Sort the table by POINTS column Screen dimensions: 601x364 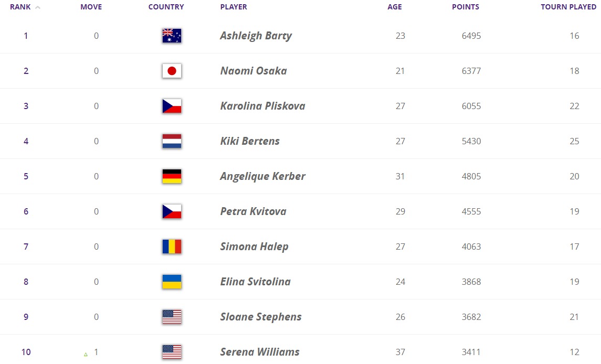466,7
